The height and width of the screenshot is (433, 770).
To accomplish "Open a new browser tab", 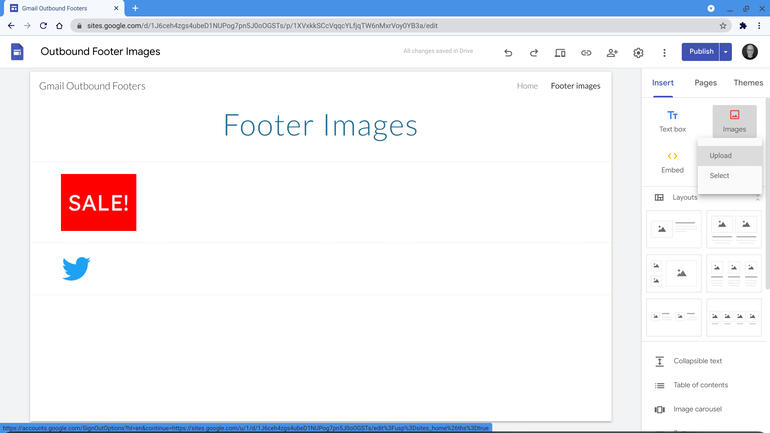I will pos(135,8).
